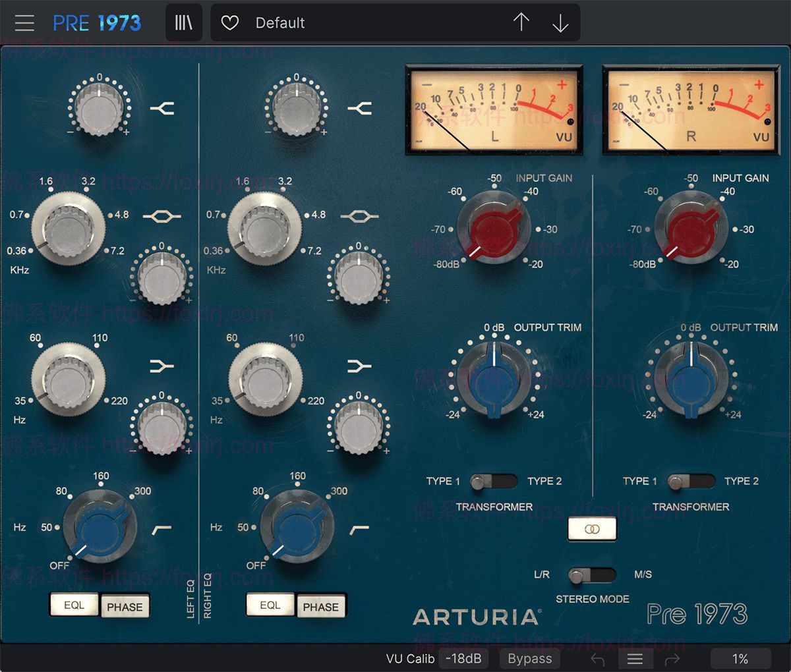Go to next preset with down arrow
791x672 pixels.
560,23
